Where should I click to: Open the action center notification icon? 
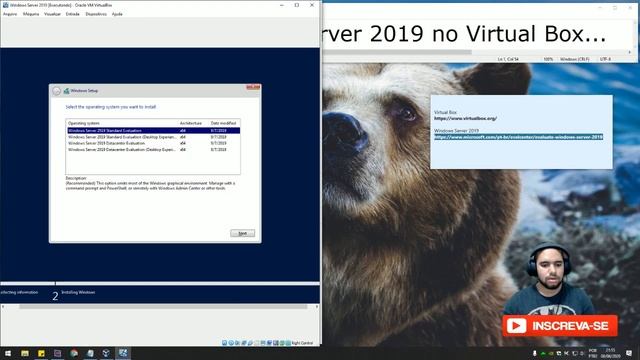coord(629,353)
